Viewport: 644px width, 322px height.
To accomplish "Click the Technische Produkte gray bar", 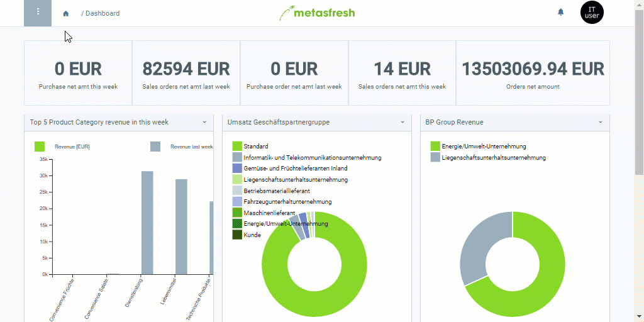I will click(x=211, y=238).
